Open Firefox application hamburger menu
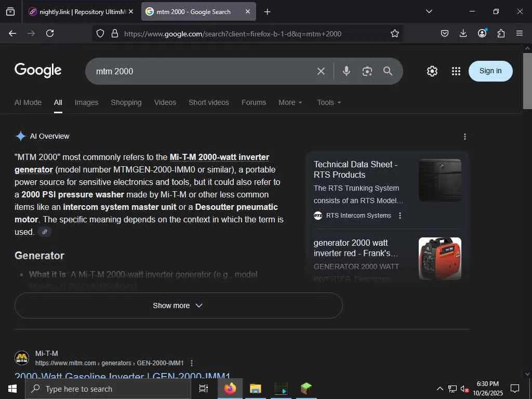Screen dimensions: 532x399 [520, 33]
